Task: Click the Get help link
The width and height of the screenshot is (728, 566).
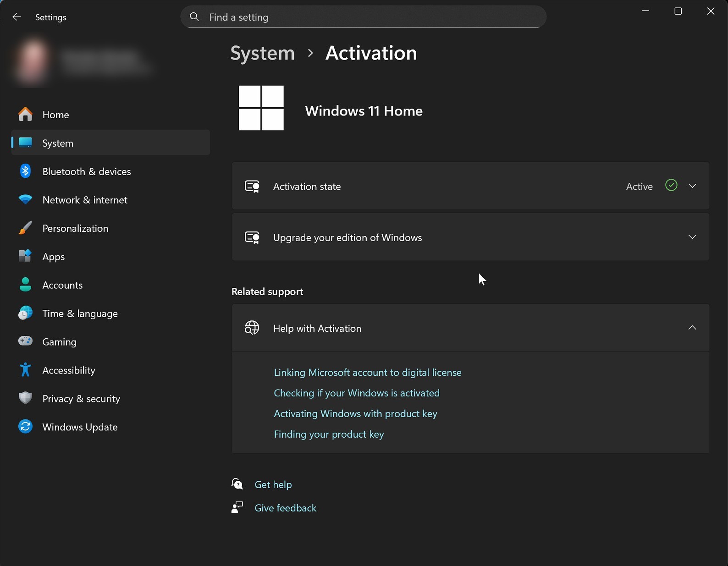Action: click(x=273, y=484)
